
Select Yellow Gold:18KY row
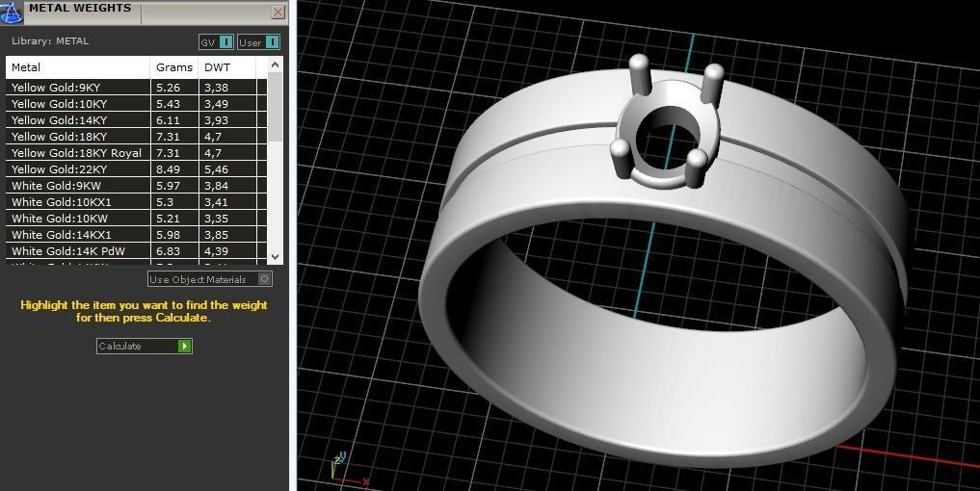click(136, 136)
